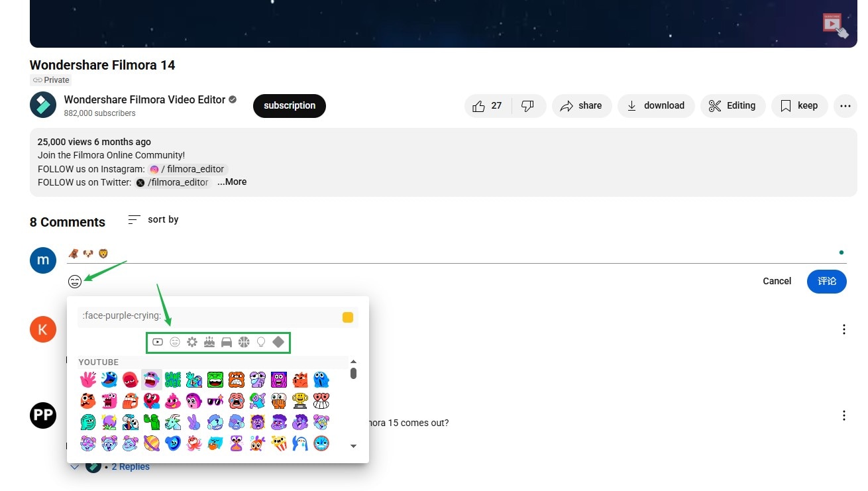Image resolution: width=868 pixels, height=491 pixels.
Task: Insert the hourglass face emoji
Action: point(237,443)
